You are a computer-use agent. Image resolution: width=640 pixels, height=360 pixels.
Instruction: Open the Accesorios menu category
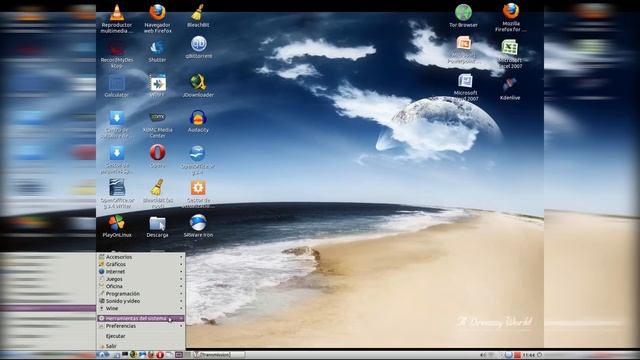pos(141,257)
